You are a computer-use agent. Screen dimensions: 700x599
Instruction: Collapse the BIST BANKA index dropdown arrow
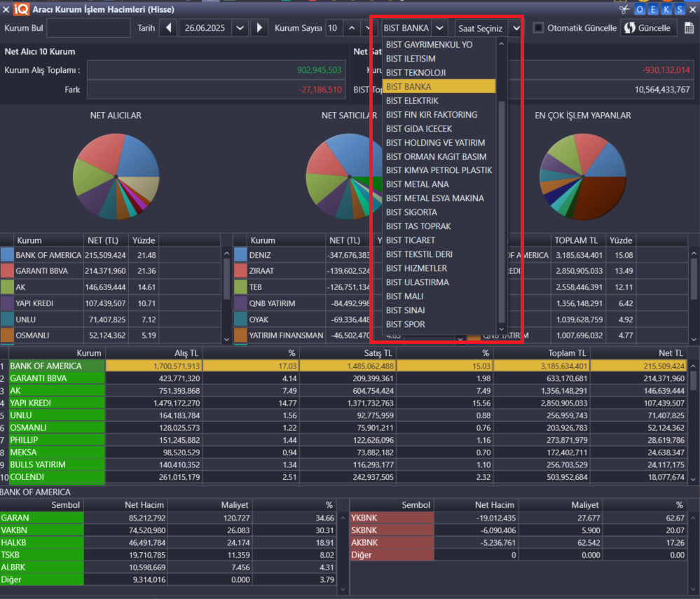click(x=440, y=28)
